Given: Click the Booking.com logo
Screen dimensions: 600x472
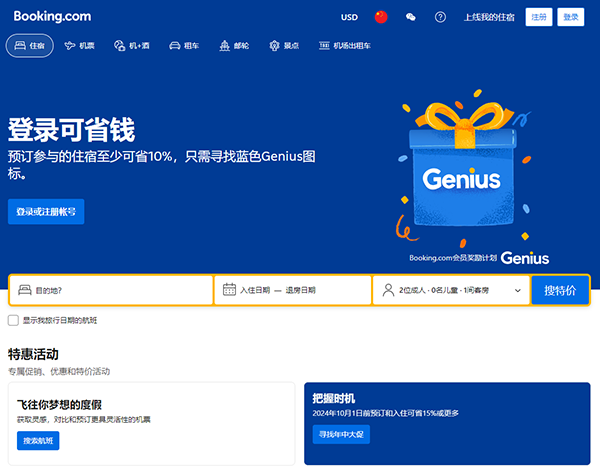Looking at the screenshot, I should pos(52,16).
